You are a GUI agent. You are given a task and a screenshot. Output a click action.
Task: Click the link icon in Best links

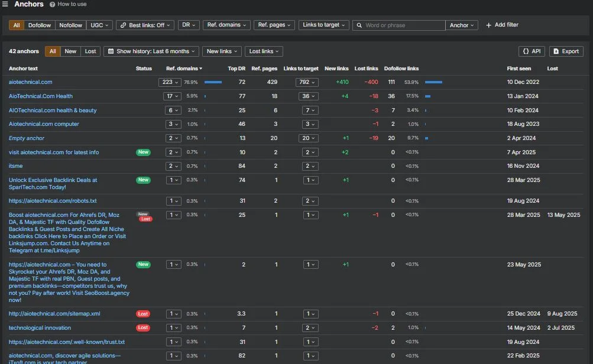123,25
